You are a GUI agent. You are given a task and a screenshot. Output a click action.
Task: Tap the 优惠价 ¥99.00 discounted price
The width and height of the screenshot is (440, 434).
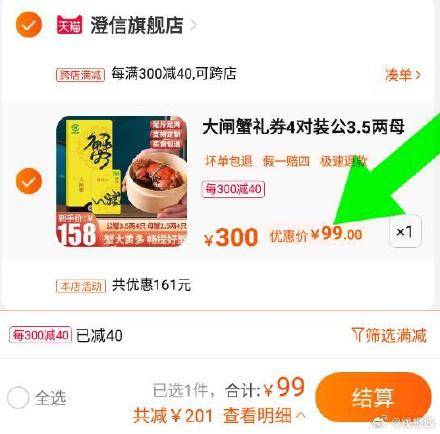[x=316, y=233]
